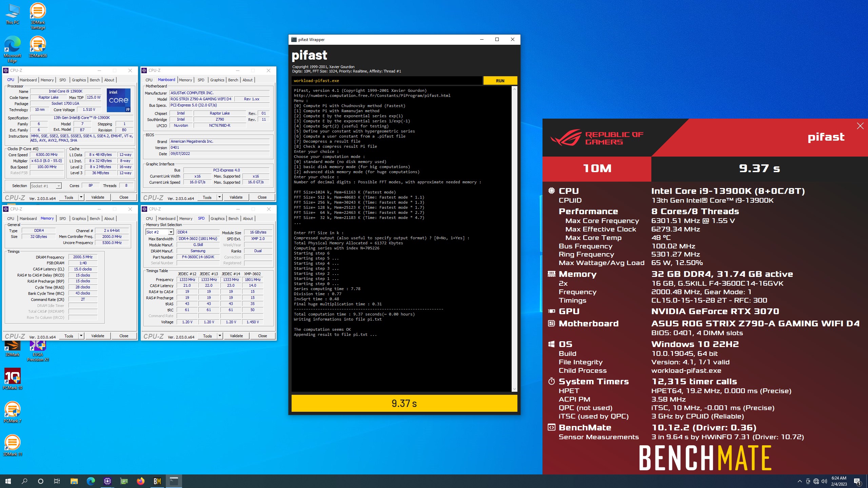Switch to pifast console taskbar icon
This screenshot has width=868, height=488.
coord(174,481)
